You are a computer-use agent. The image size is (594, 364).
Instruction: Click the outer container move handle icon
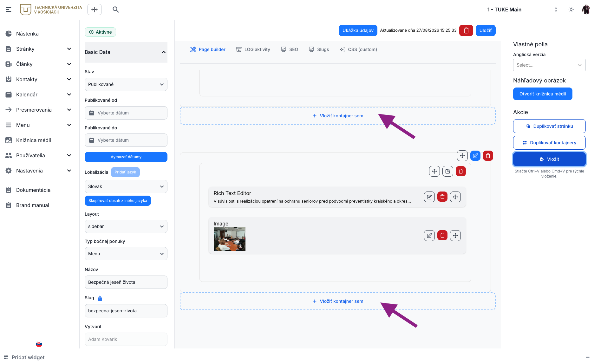pyautogui.click(x=462, y=156)
